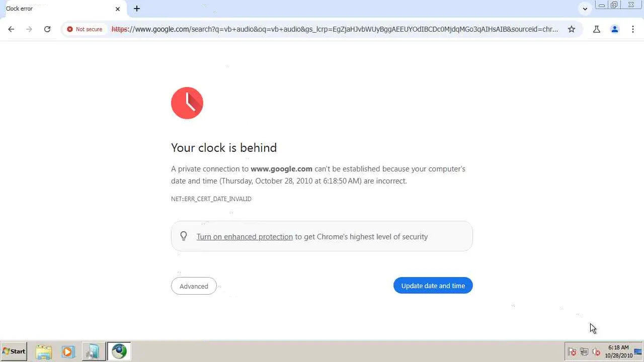
Task: Open the Start menu
Action: click(14, 351)
